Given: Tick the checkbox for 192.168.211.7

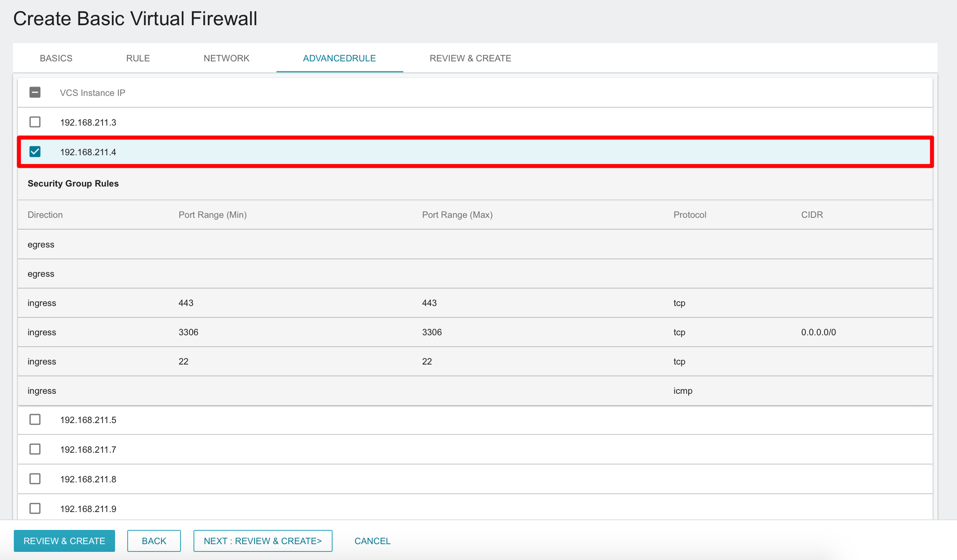Looking at the screenshot, I should (x=35, y=449).
